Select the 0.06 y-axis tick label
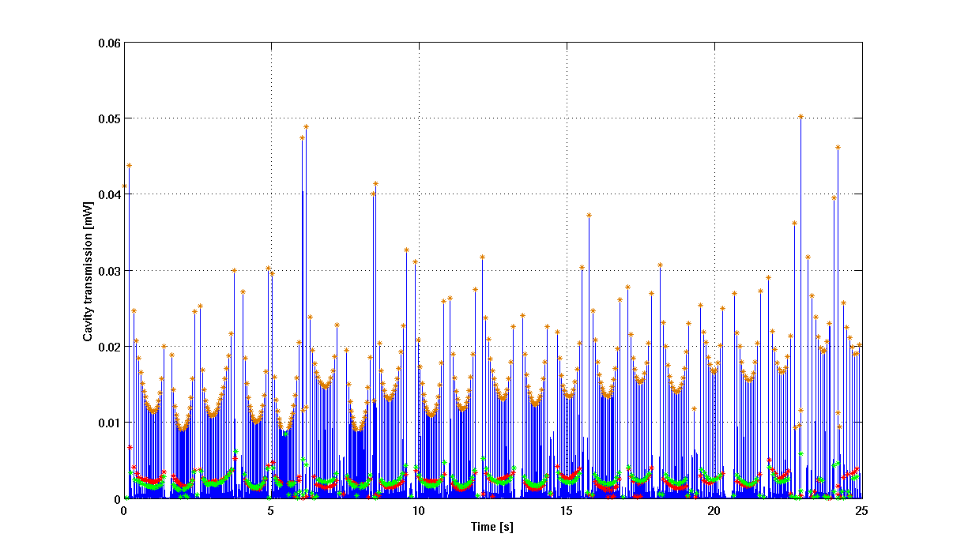 108,43
